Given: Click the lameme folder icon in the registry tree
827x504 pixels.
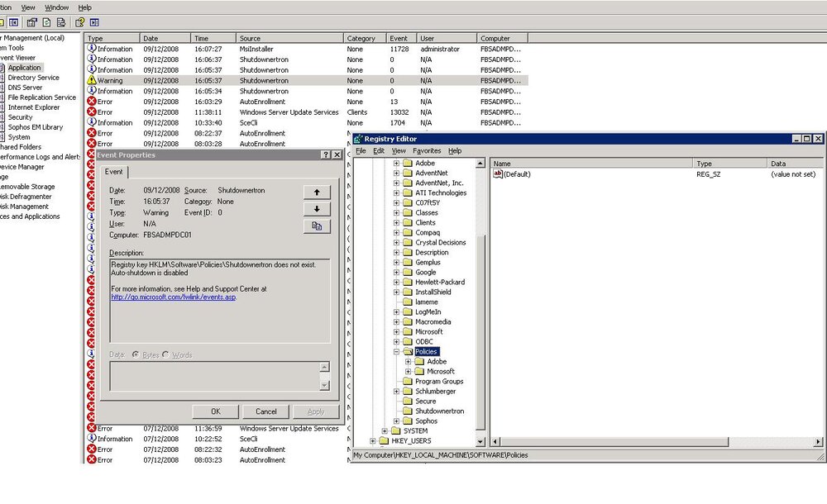Looking at the screenshot, I should click(x=408, y=302).
